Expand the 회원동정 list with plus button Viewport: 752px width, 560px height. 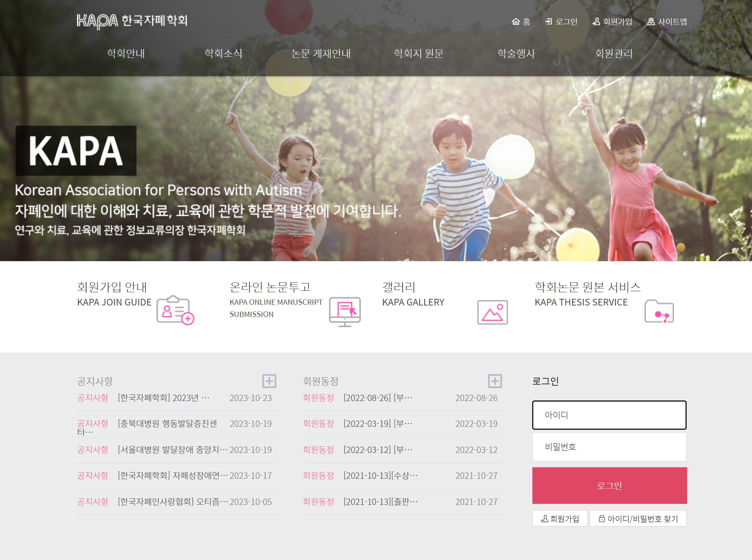495,381
